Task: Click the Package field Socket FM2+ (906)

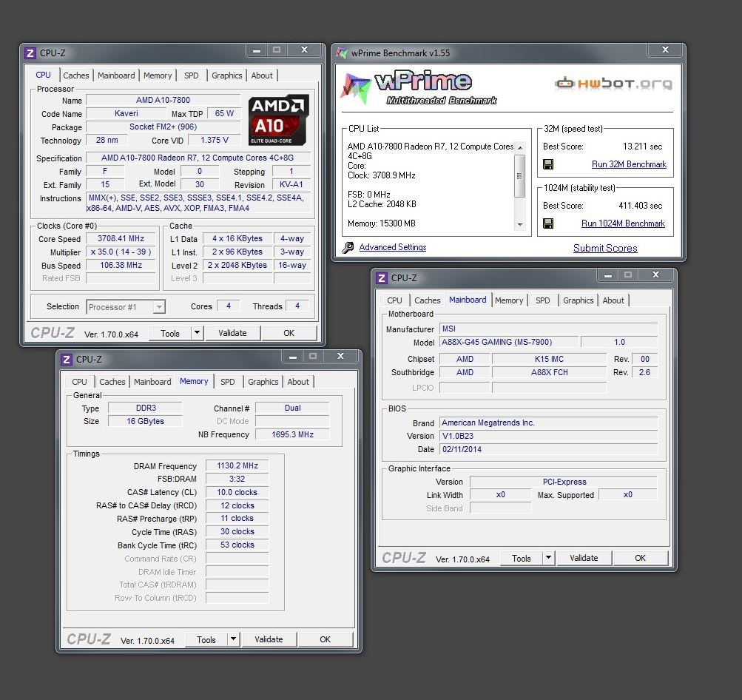Action: point(163,127)
